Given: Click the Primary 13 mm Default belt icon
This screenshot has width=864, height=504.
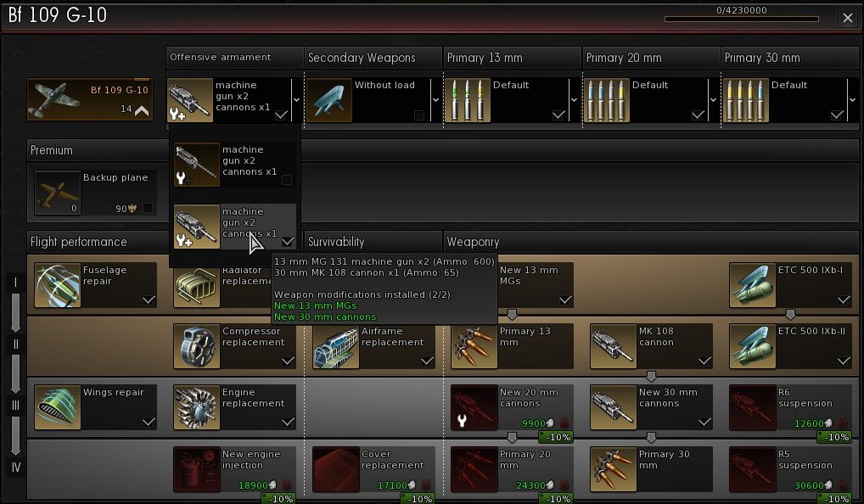Looking at the screenshot, I should (x=468, y=100).
